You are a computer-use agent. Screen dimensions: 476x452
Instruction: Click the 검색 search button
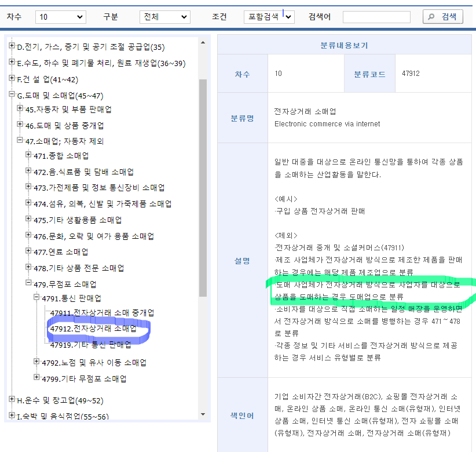[442, 17]
